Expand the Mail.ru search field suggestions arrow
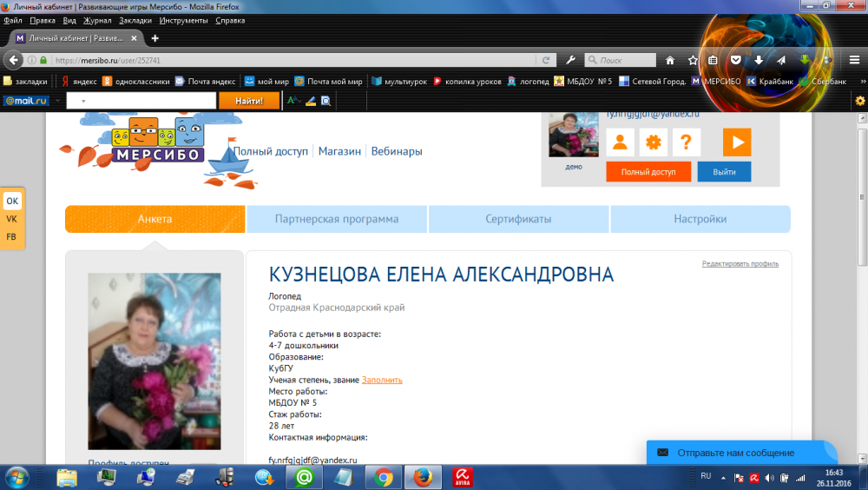Viewport: 868px width, 490px height. (83, 102)
